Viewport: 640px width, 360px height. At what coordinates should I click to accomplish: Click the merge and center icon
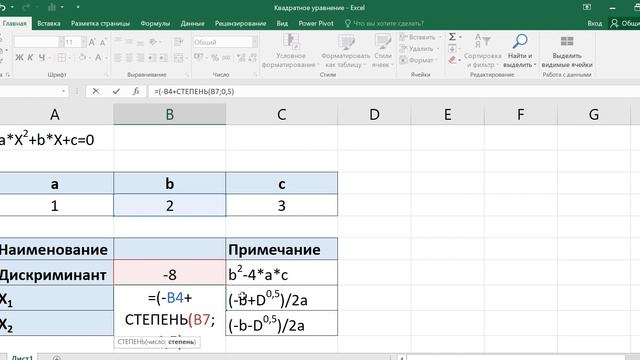(x=178, y=58)
